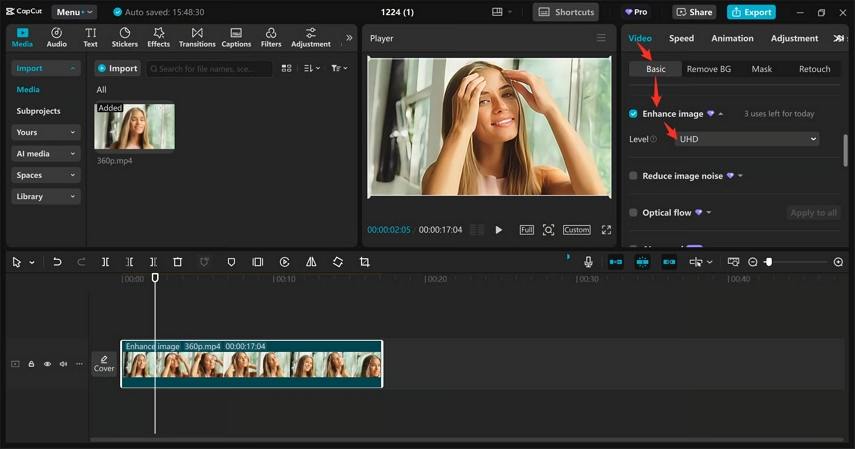Delete the selected clip with trash icon
Image resolution: width=855 pixels, height=449 pixels.
177,262
